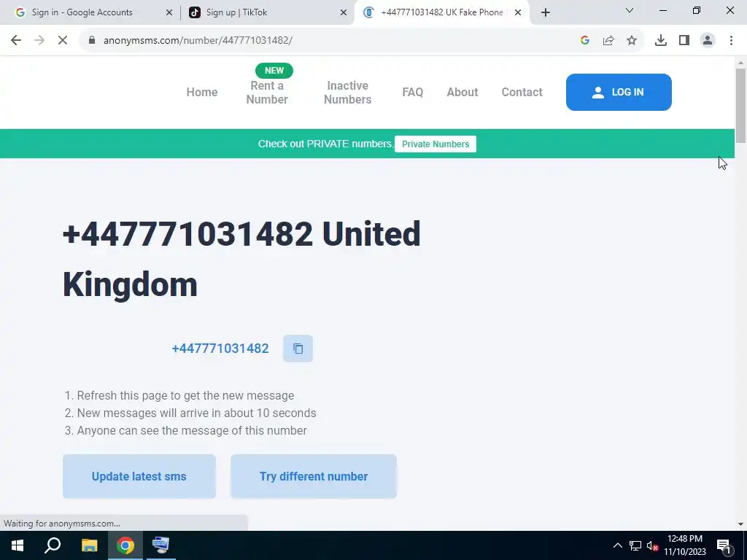
Task: Click the page vertical scrollbar thumb
Action: [x=741, y=105]
